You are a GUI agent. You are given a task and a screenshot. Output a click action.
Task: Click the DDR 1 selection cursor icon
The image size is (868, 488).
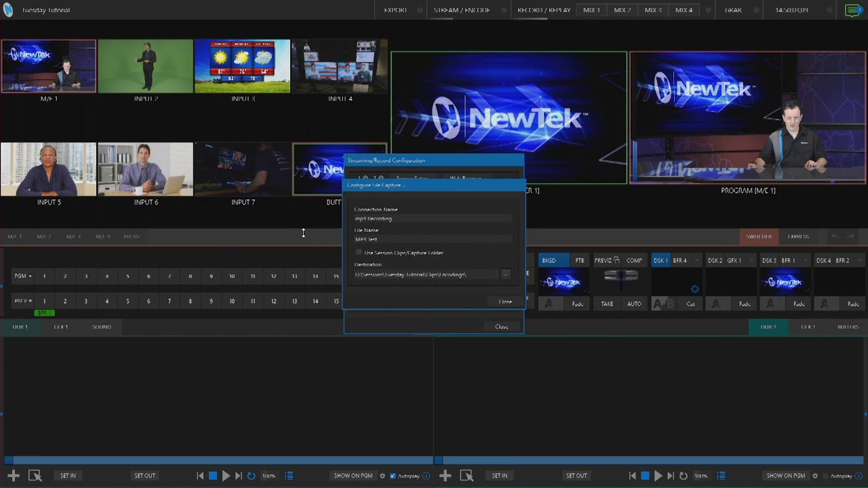click(x=35, y=476)
